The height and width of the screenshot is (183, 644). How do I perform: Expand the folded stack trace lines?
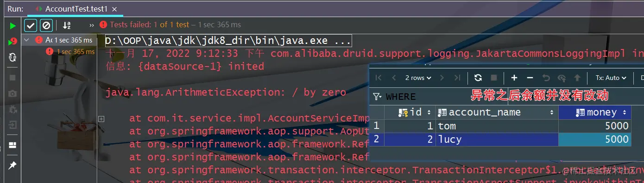101,119
